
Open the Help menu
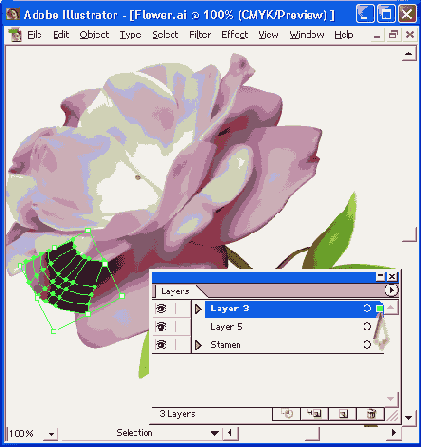(x=344, y=35)
